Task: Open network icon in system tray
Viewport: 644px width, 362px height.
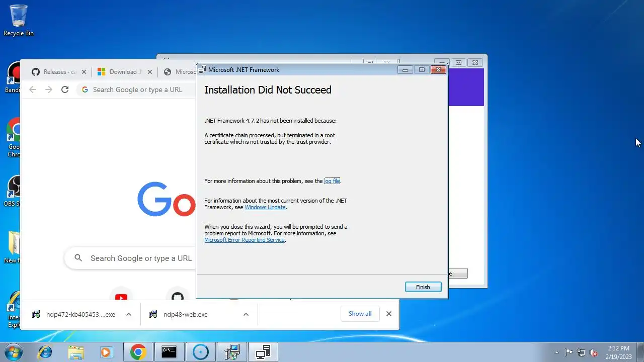Action: coord(581,352)
